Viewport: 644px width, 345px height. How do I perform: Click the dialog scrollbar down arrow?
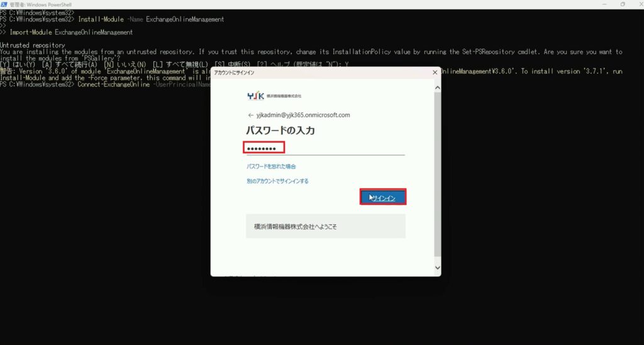pyautogui.click(x=438, y=268)
